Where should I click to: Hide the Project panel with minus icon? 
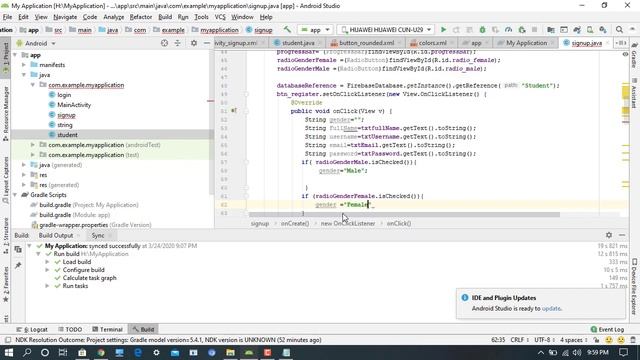pyautogui.click(x=207, y=43)
